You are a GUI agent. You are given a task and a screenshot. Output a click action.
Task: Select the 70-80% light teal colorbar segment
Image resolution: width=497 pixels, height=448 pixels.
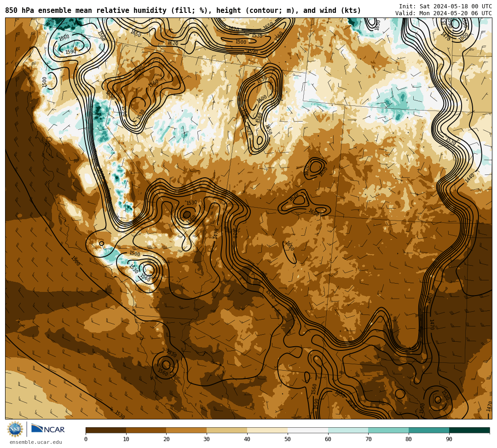(x=388, y=430)
